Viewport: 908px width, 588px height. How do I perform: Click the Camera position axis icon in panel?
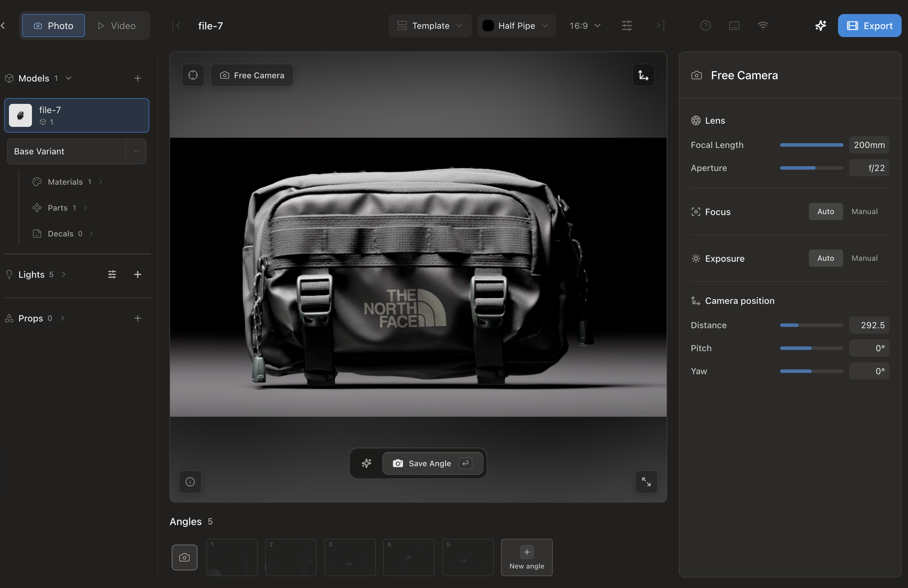pos(695,301)
